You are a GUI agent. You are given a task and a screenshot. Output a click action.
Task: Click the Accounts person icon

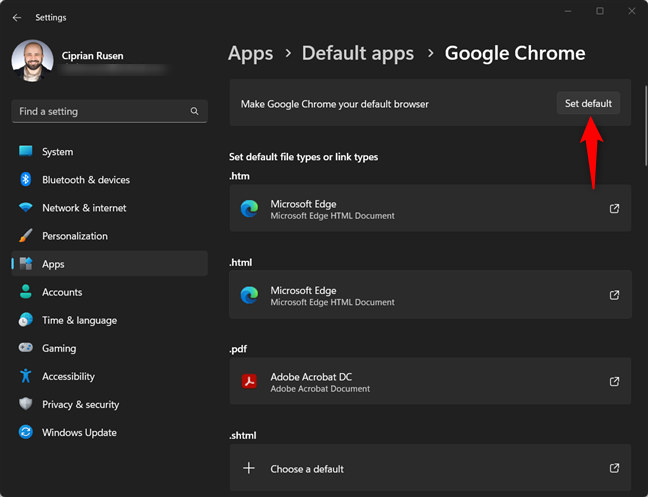click(26, 292)
